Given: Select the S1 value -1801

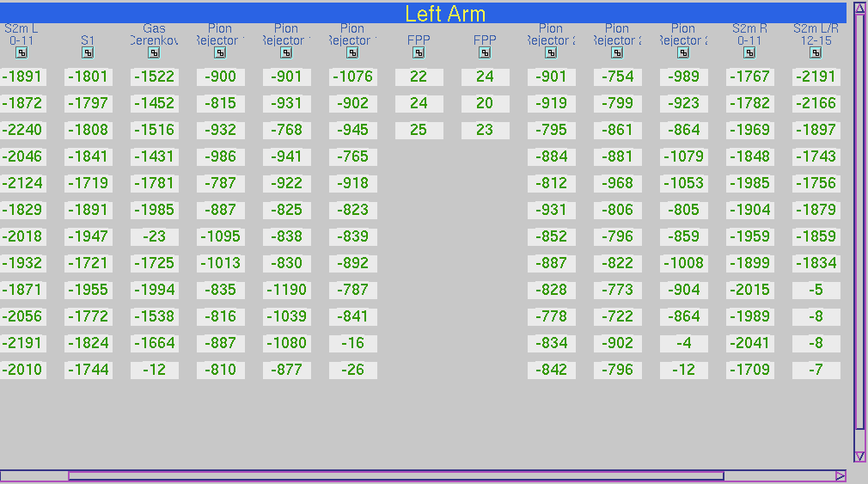Looking at the screenshot, I should click(x=88, y=77).
